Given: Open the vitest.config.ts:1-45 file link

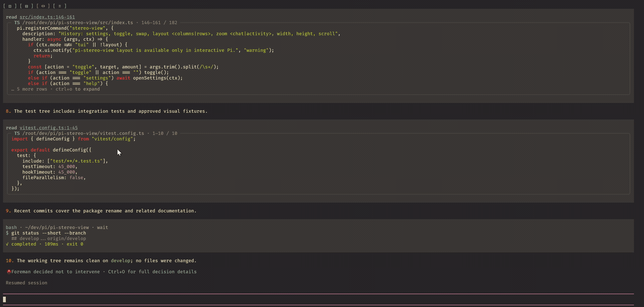Looking at the screenshot, I should pos(49,128).
